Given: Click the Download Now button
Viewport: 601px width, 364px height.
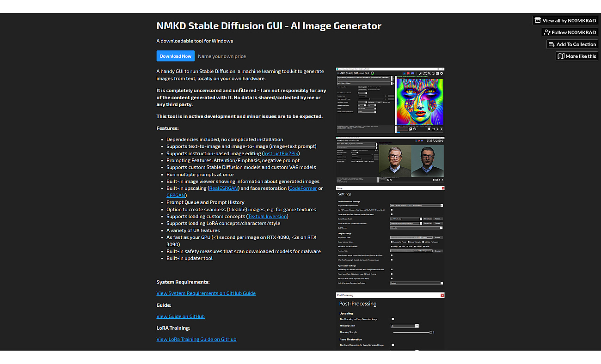Looking at the screenshot, I should point(175,56).
